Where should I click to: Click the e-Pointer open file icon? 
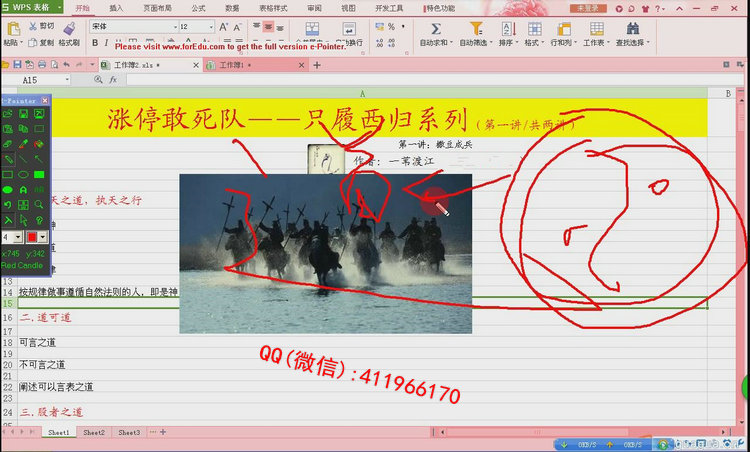(8, 113)
